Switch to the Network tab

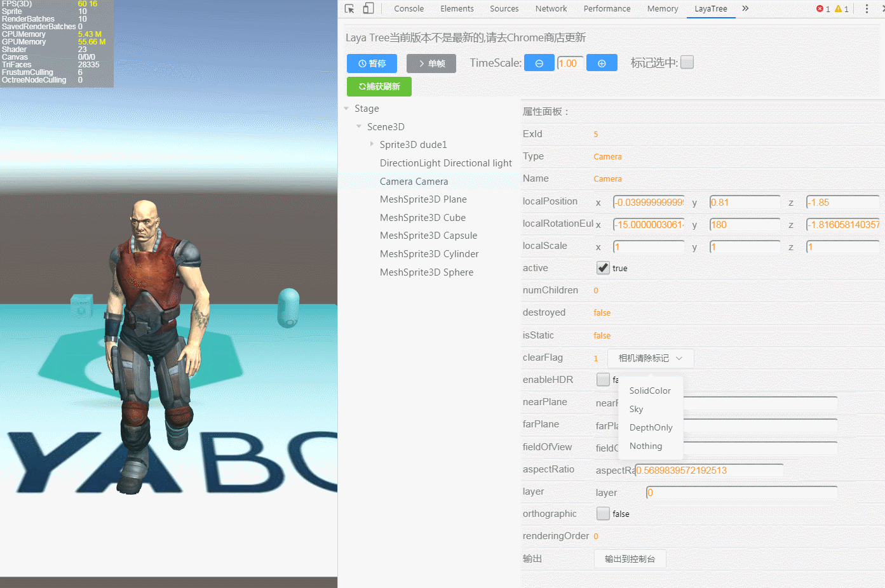click(551, 9)
